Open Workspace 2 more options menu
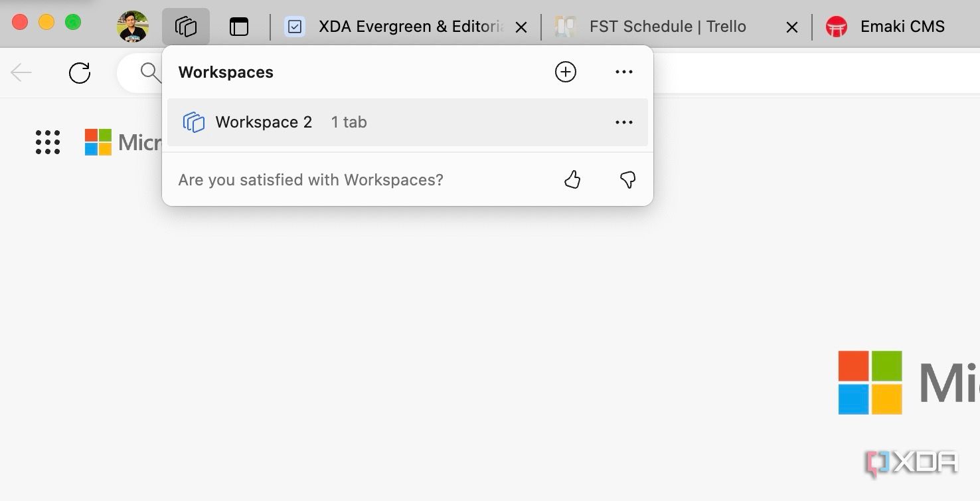This screenshot has width=980, height=501. pos(623,122)
